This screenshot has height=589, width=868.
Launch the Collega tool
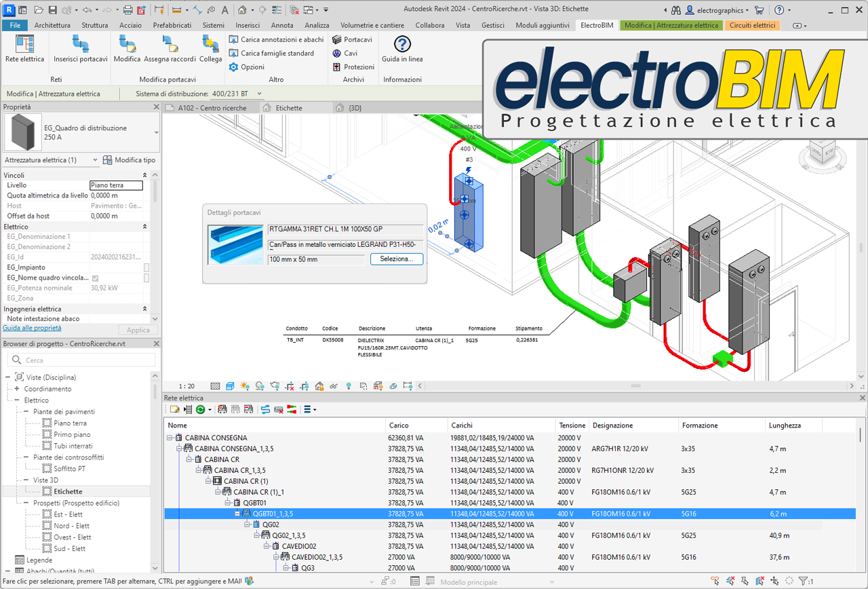click(x=211, y=50)
